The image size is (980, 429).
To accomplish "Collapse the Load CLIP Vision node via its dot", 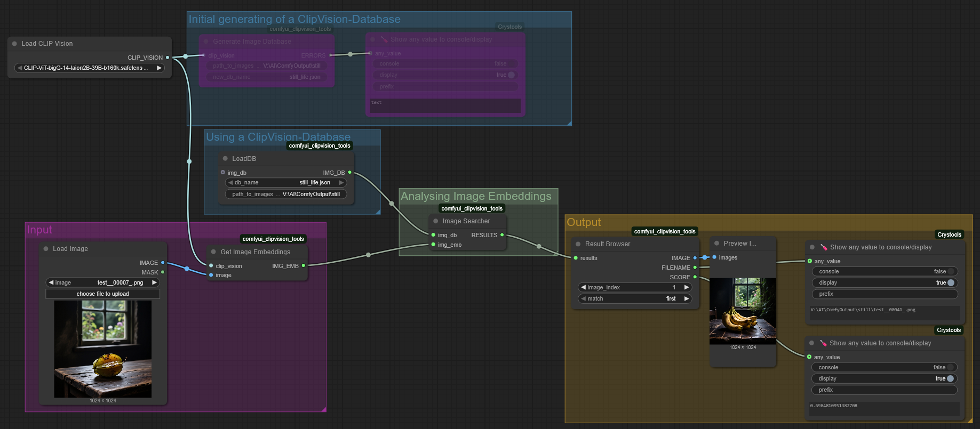I will point(14,44).
